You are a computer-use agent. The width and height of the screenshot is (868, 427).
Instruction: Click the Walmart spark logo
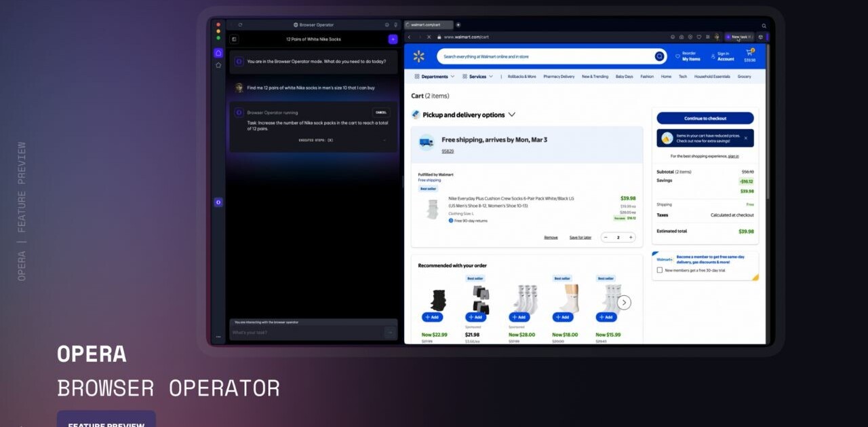[418, 56]
